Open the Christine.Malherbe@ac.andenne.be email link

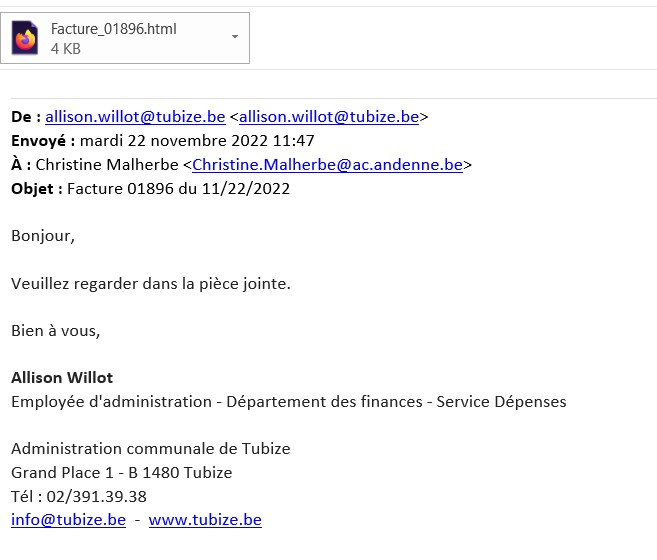327,165
